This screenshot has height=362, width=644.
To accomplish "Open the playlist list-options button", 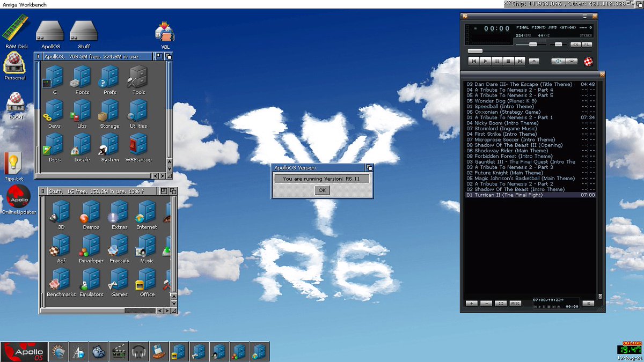I will tap(588, 304).
